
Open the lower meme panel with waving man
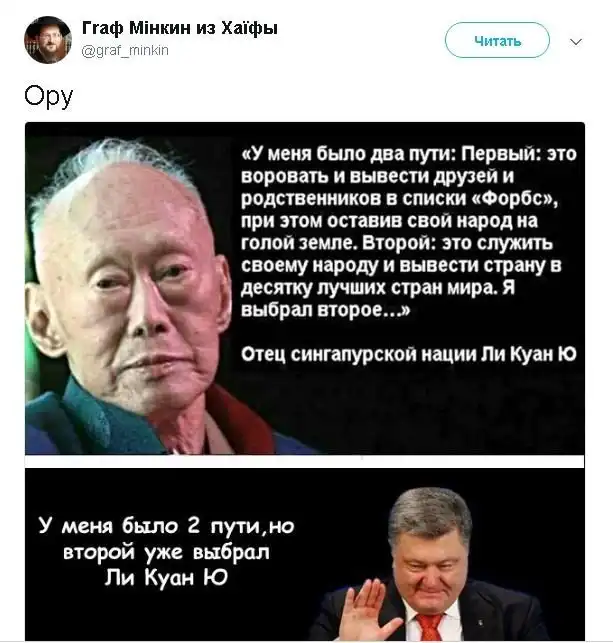(305, 554)
